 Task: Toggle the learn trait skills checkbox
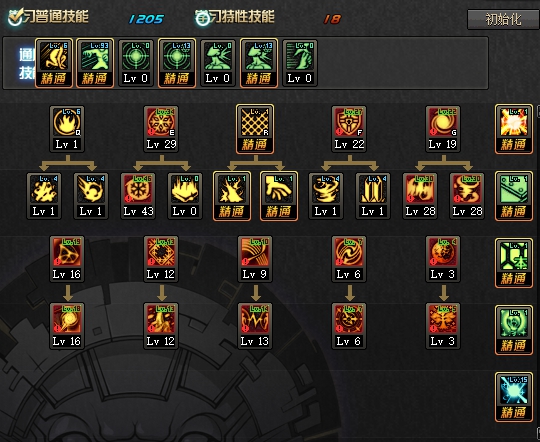point(202,18)
